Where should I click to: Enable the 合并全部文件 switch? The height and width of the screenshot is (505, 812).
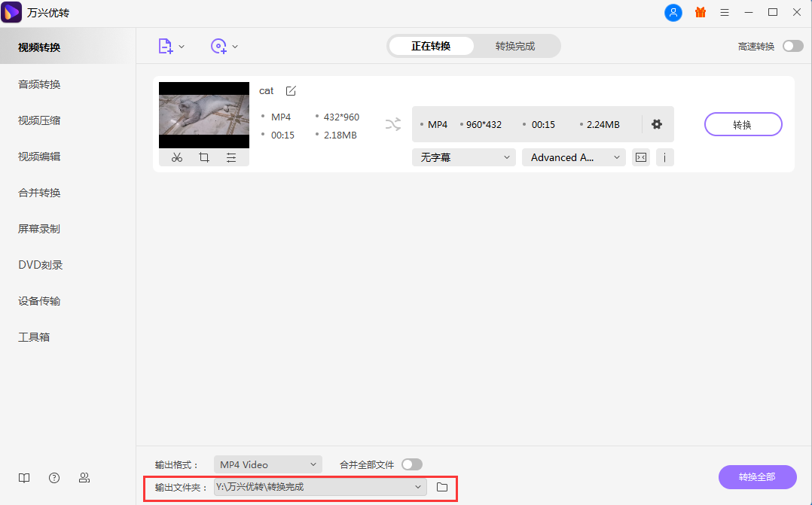point(413,464)
